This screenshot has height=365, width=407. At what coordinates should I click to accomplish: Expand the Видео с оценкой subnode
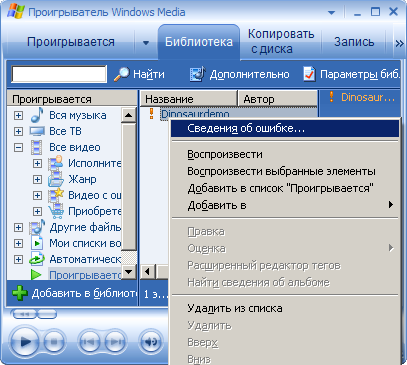[37, 195]
